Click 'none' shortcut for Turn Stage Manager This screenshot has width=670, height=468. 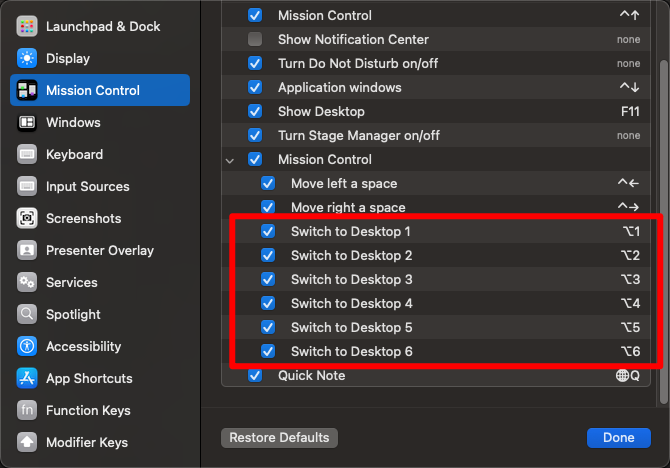point(629,135)
